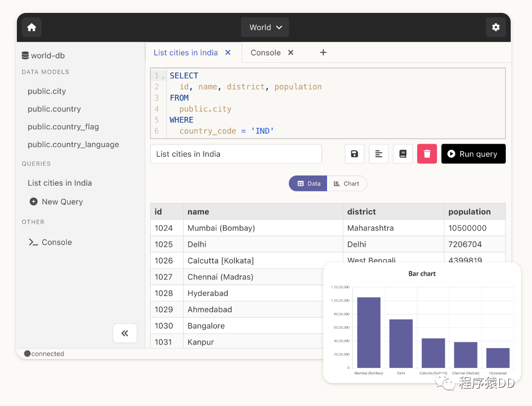Select the Console tab
Viewport: 532px width, 406px height.
266,52
